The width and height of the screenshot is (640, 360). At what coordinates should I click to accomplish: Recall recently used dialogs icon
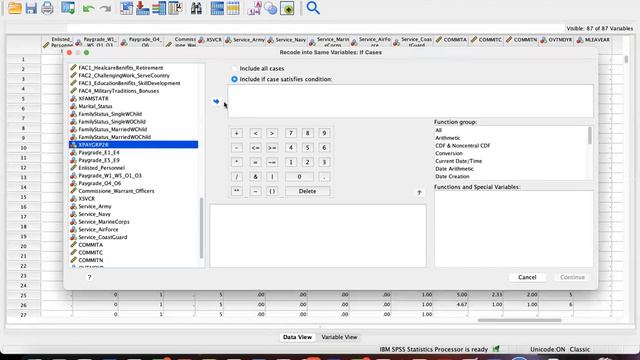pyautogui.click(x=68, y=8)
